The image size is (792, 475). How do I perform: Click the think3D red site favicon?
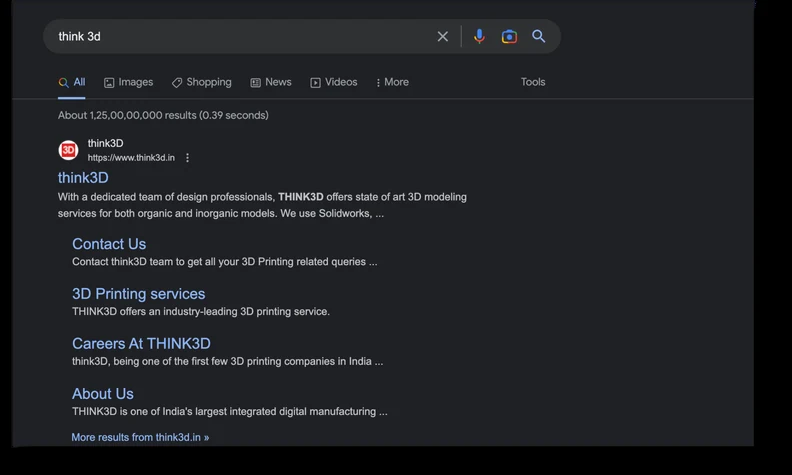click(x=68, y=150)
